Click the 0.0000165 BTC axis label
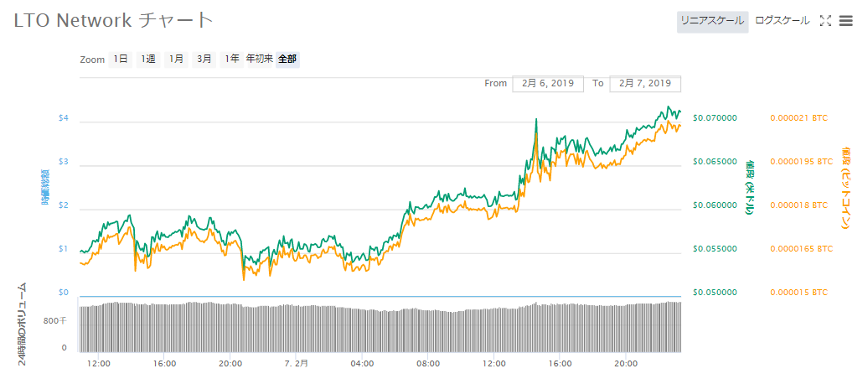 [801, 249]
